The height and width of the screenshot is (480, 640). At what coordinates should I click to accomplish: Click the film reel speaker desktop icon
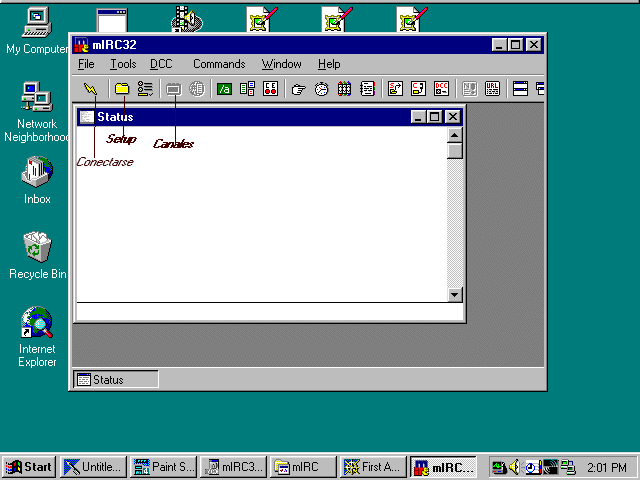click(187, 19)
